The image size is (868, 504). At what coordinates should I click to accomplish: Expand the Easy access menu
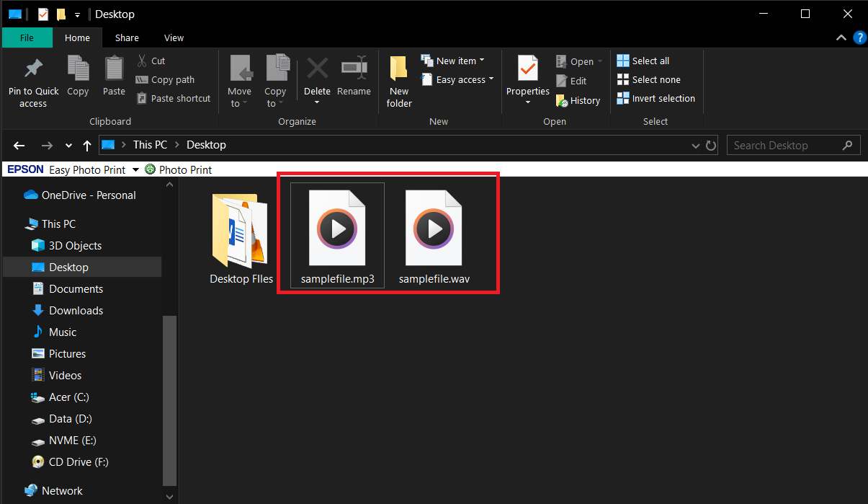tap(457, 79)
